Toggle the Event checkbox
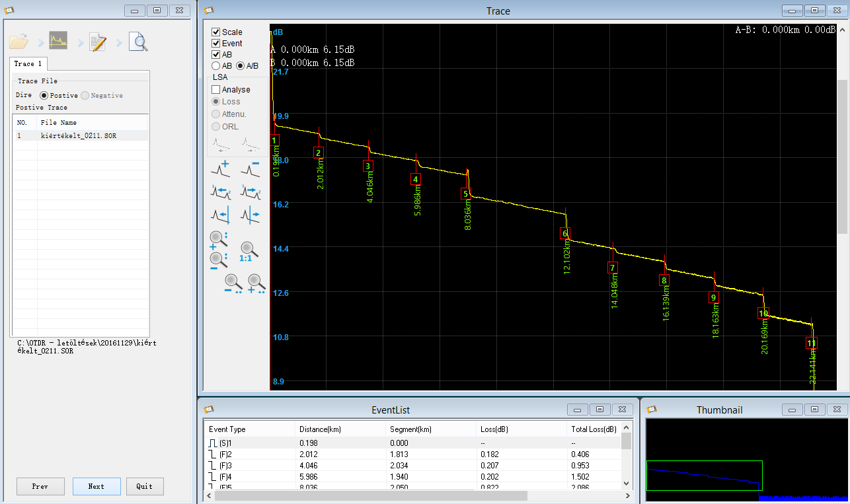 click(215, 43)
